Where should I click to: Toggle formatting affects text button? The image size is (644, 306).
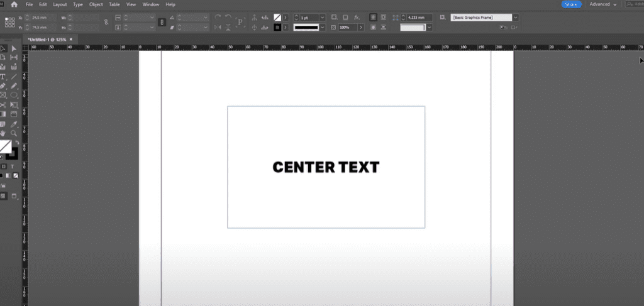click(13, 167)
